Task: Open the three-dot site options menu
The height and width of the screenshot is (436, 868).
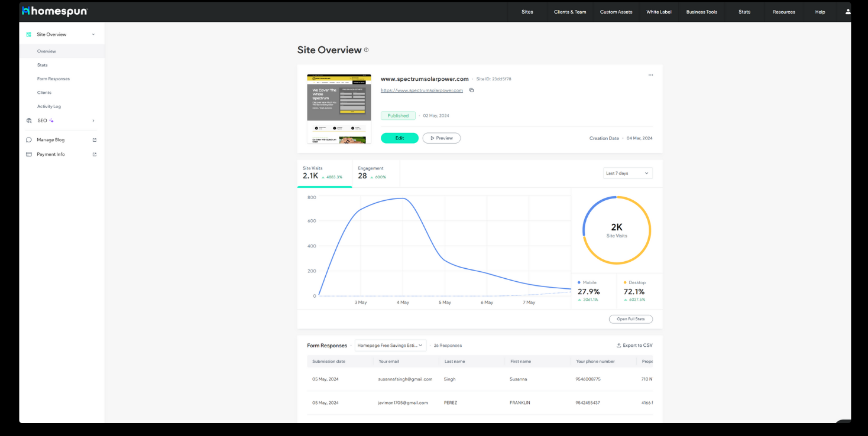Action: click(x=650, y=75)
